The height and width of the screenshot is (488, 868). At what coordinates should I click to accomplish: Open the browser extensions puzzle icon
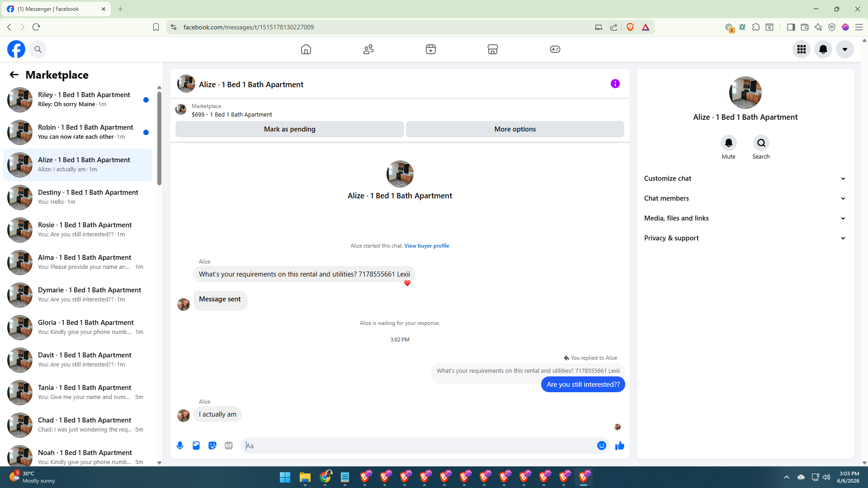pos(756,27)
